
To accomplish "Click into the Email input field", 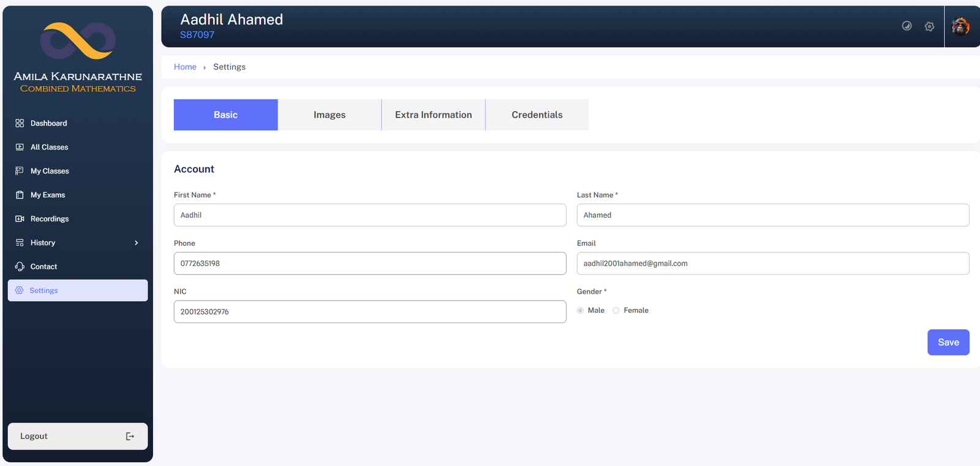I will pos(772,264).
